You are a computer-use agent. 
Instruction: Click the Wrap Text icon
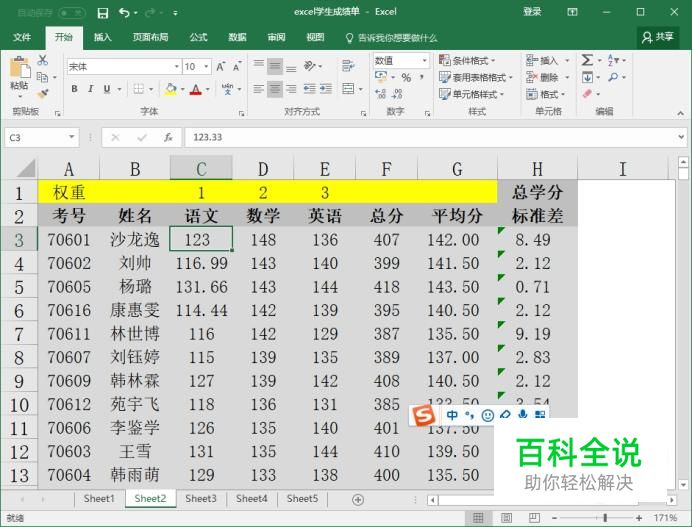[x=348, y=66]
